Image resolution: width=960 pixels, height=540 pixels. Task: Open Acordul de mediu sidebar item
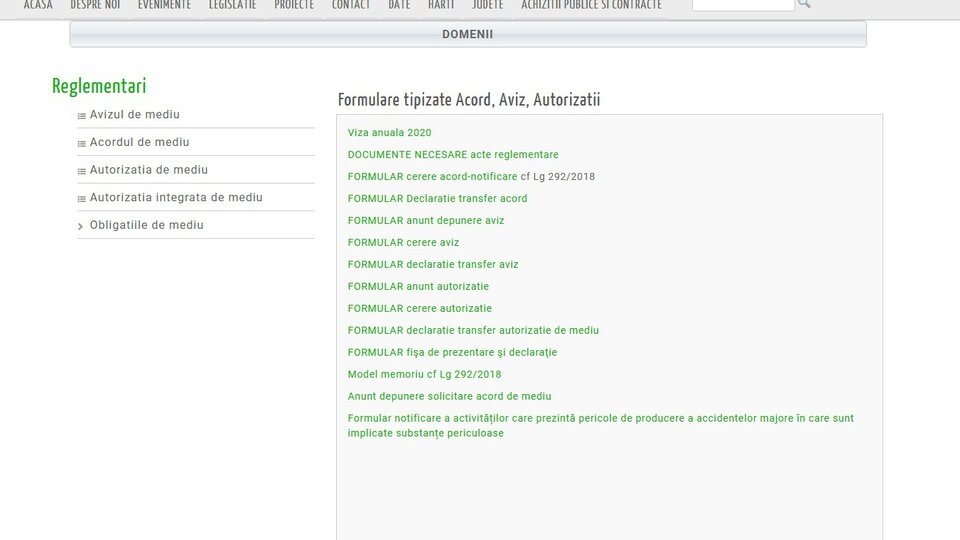click(139, 142)
